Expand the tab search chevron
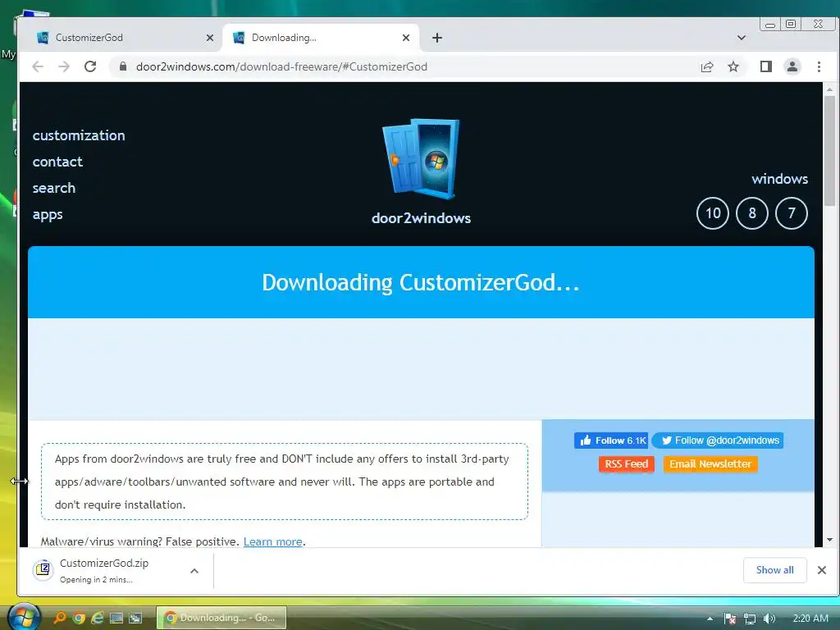The width and height of the screenshot is (840, 630). pos(741,38)
